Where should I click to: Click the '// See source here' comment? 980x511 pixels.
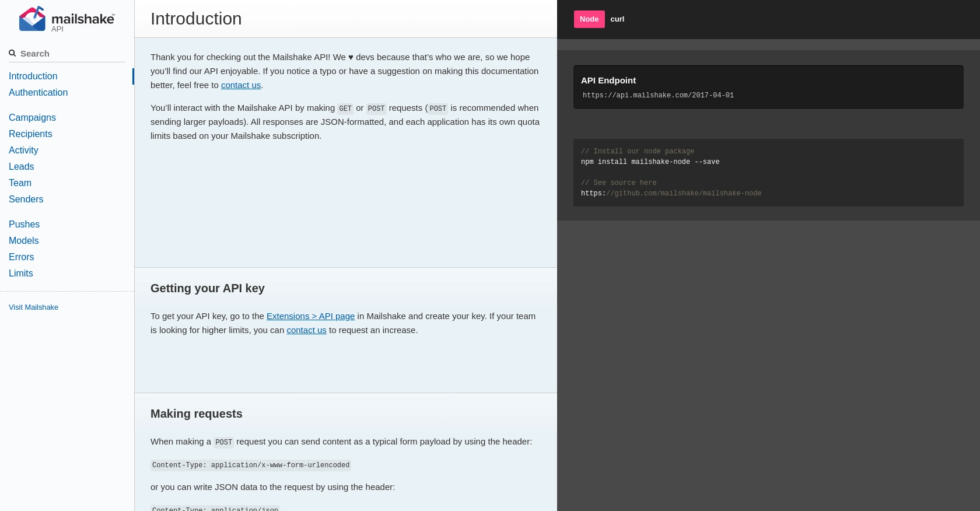619,183
